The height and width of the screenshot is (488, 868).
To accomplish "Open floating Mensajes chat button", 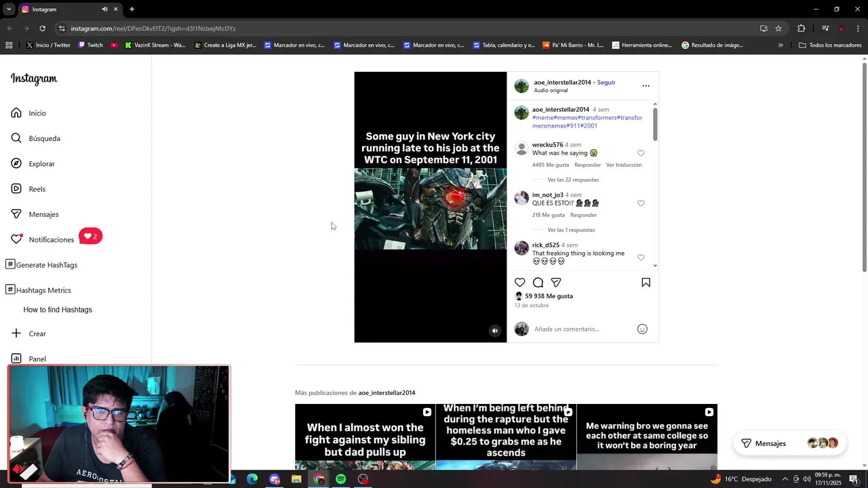I will pos(790,443).
